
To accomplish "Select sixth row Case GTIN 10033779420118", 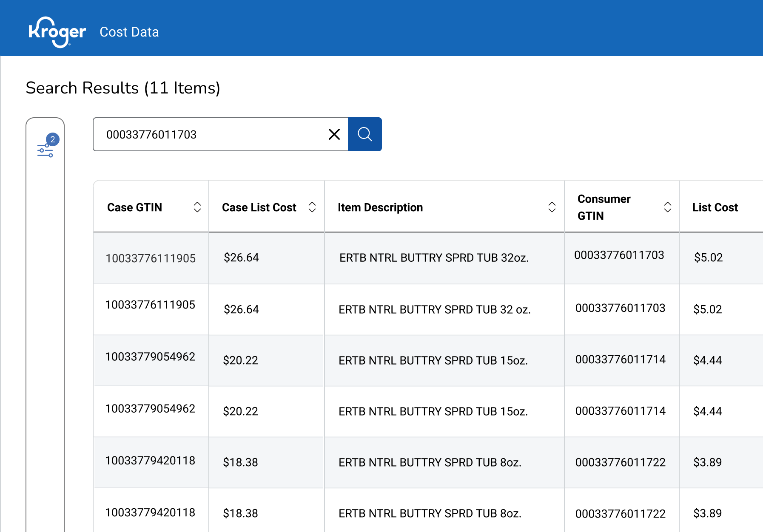I will [x=150, y=512].
